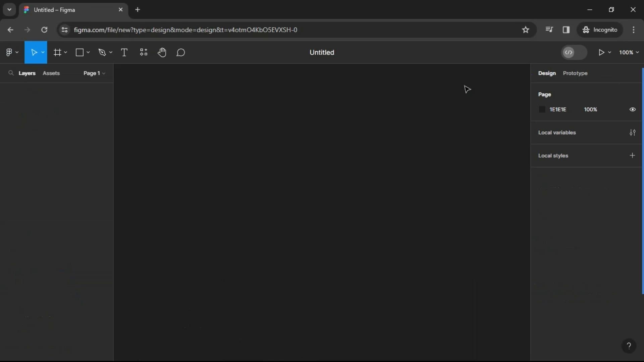644x362 pixels.
Task: Click the Untitled file name
Action: (x=322, y=53)
